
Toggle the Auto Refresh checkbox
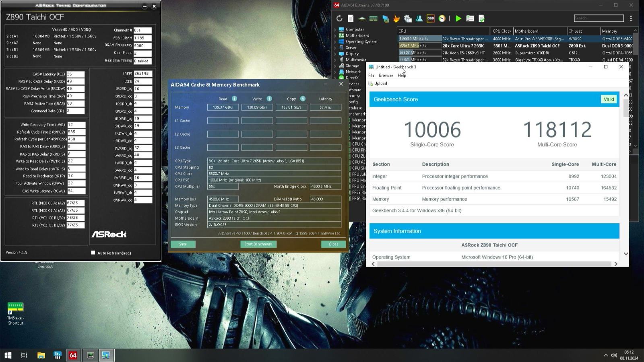(93, 253)
